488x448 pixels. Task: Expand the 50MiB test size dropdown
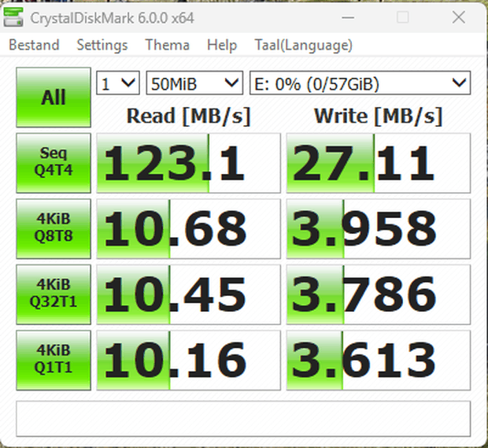click(194, 83)
